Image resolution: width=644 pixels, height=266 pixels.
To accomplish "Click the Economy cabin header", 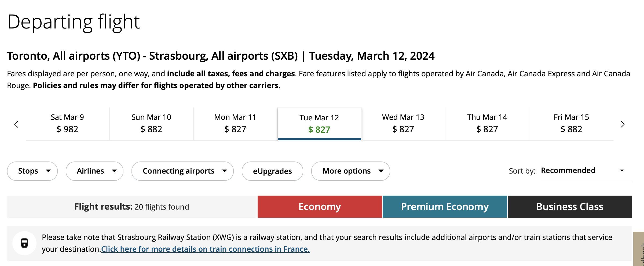I will (x=320, y=207).
